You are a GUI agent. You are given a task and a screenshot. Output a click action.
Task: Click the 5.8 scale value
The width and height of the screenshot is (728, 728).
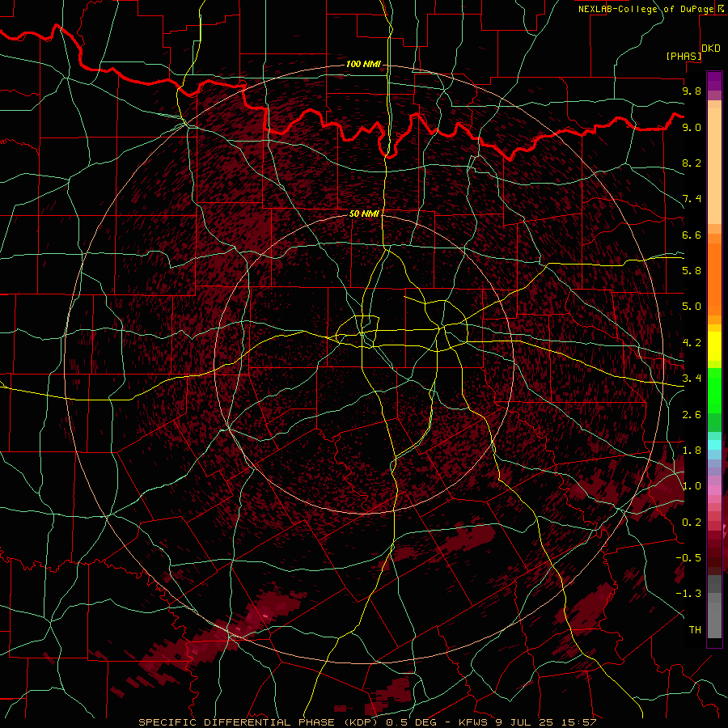692,271
